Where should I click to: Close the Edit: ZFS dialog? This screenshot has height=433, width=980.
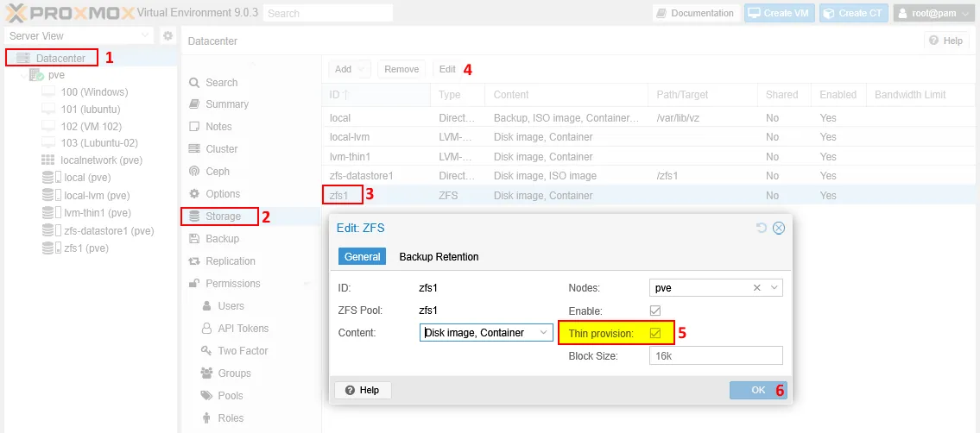coord(779,228)
